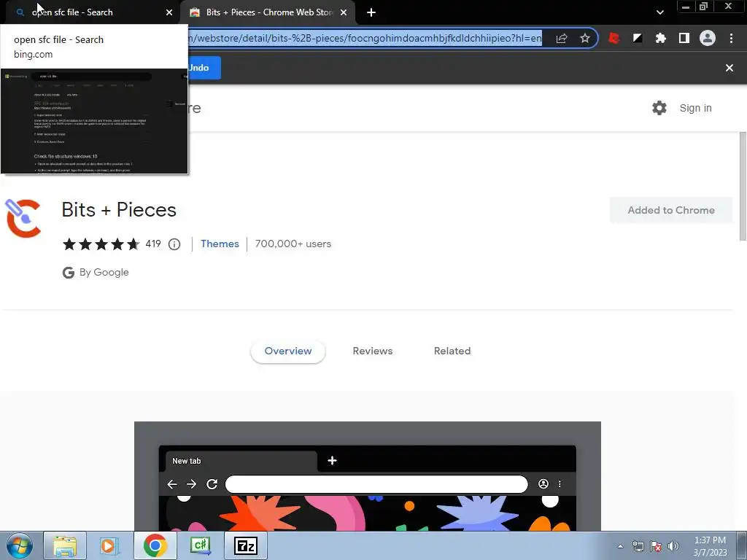Open 7-Zip from the taskbar
Viewport: 747px width, 560px height.
pyautogui.click(x=246, y=545)
